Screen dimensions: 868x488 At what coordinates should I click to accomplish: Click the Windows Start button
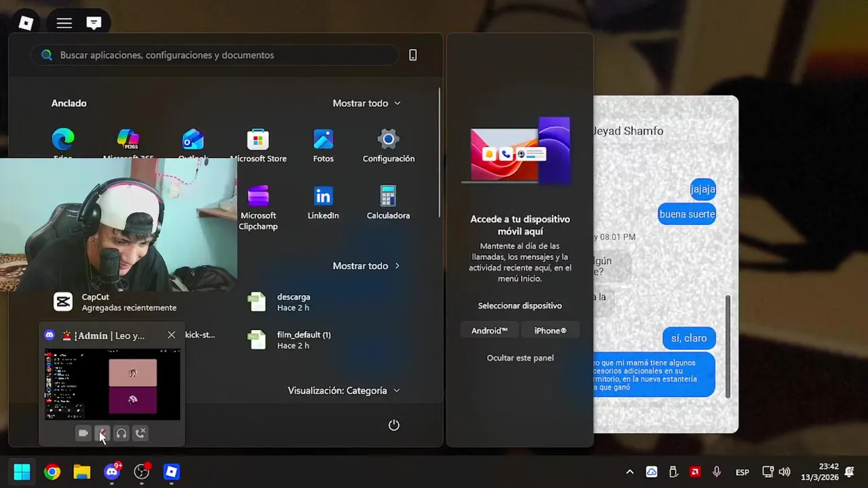[22, 472]
